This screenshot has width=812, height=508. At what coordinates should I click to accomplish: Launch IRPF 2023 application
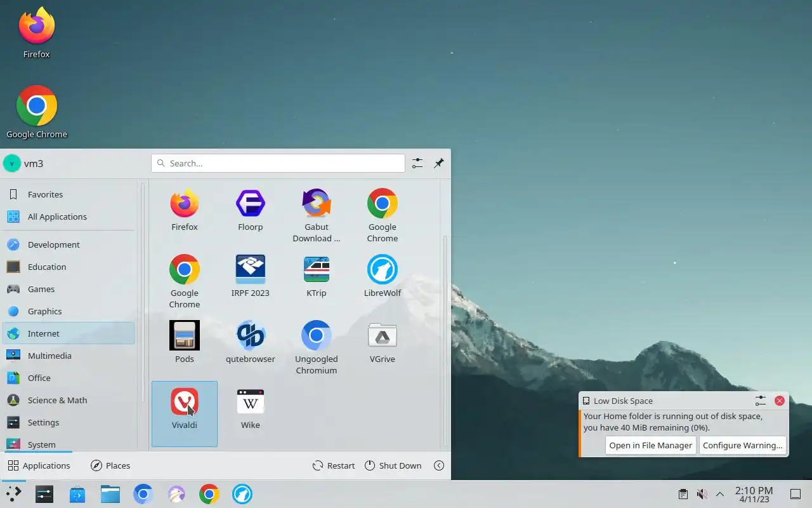(x=251, y=276)
